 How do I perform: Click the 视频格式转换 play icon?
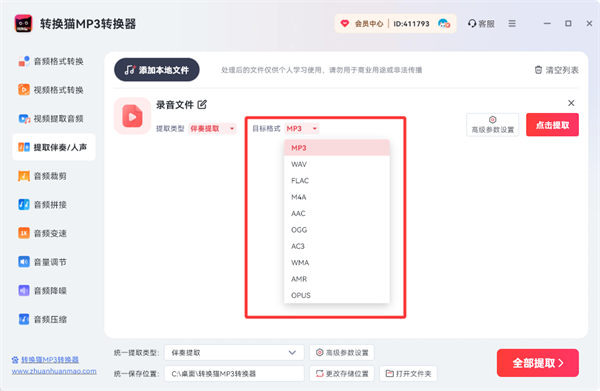pos(24,90)
